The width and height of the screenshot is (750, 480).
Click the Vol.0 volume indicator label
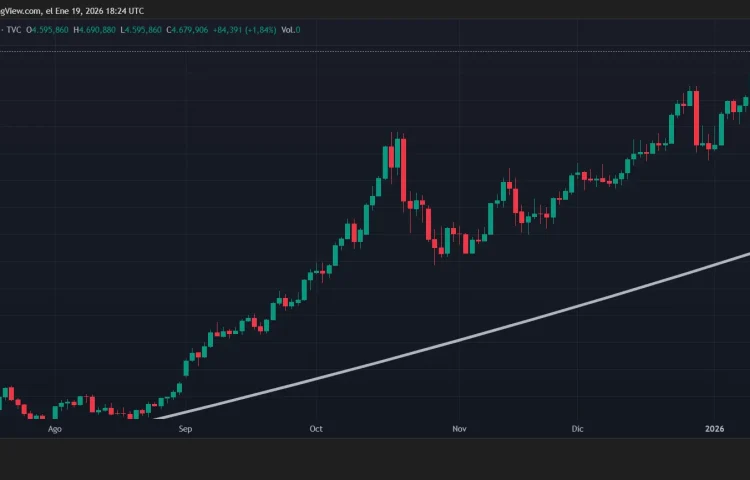tap(290, 30)
